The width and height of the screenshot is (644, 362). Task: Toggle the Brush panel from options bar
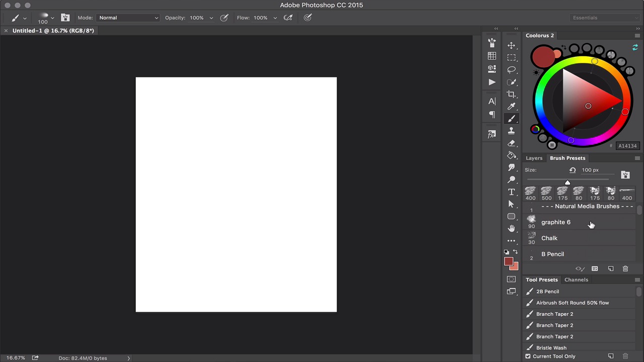pos(65,18)
